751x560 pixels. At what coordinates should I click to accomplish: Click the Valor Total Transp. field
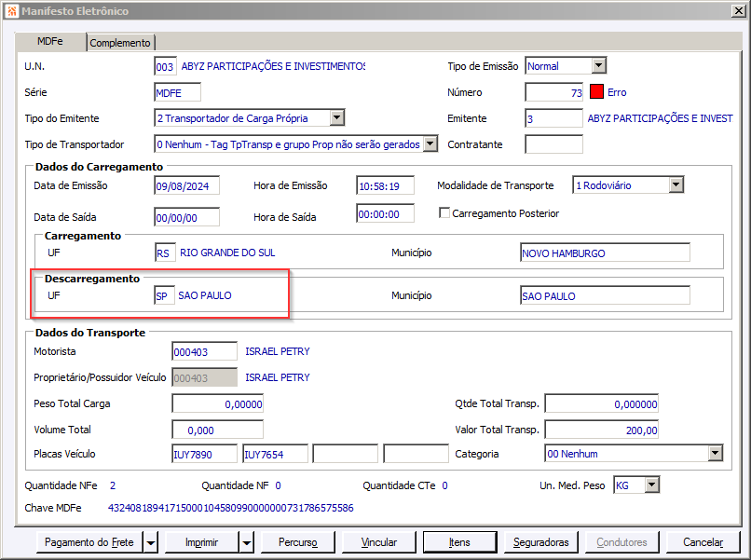pyautogui.click(x=602, y=430)
